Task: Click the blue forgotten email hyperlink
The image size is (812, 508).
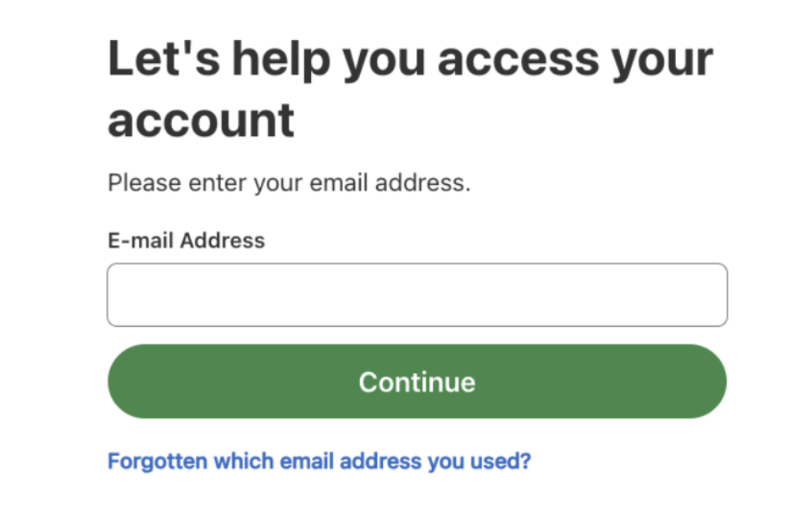Action: 319,461
